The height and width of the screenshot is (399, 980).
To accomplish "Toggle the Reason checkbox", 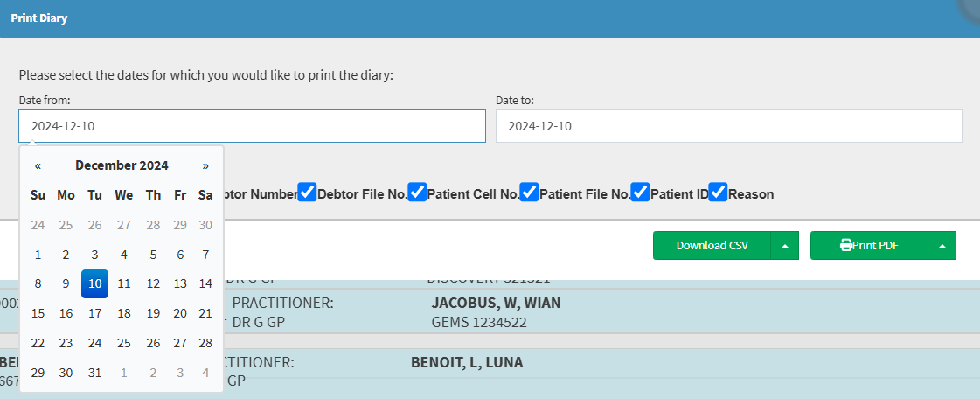I will point(718,192).
